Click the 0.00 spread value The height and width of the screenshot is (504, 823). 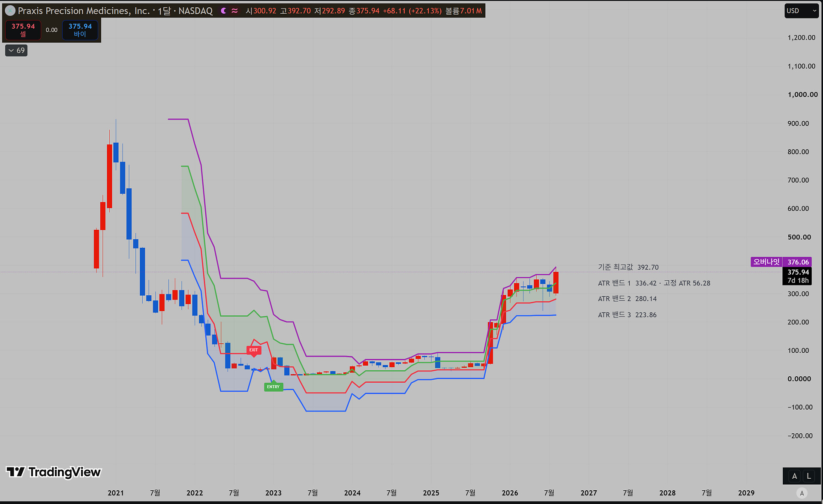(51, 30)
